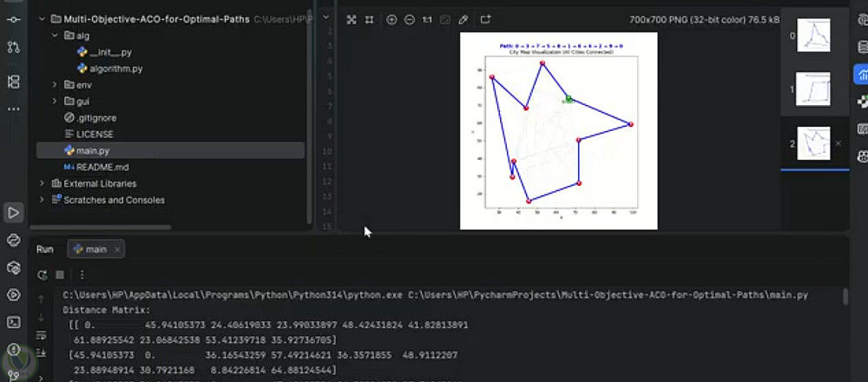The image size is (868, 382).
Task: Click the 'Distance Matrix:' console line
Action: [x=106, y=310]
